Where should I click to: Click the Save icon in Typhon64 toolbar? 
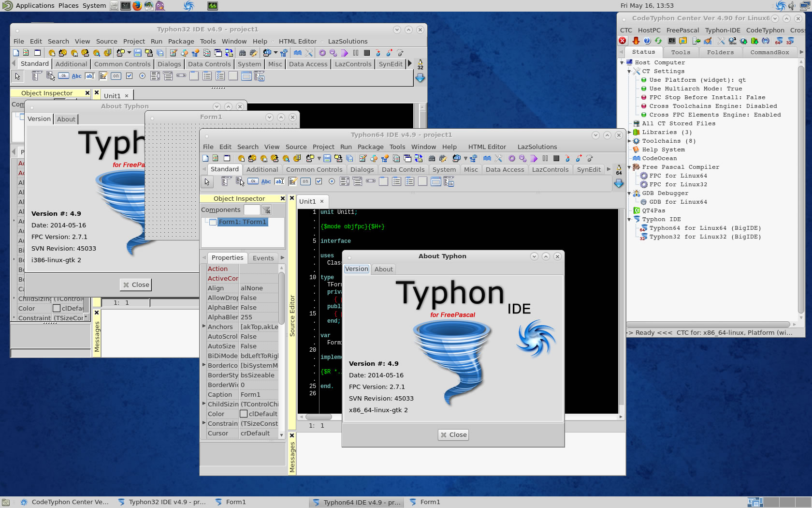coord(327,159)
